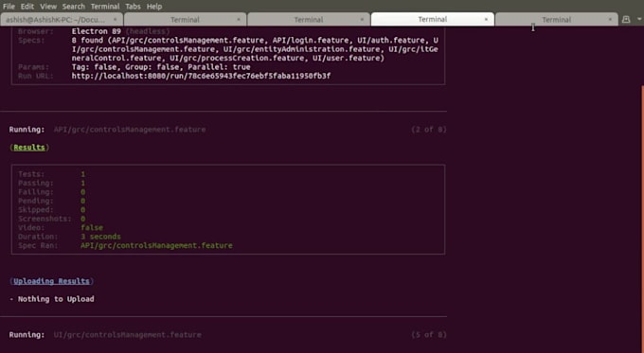
Task: Close the ashish@AshishK-PC tab
Action: coord(115,19)
